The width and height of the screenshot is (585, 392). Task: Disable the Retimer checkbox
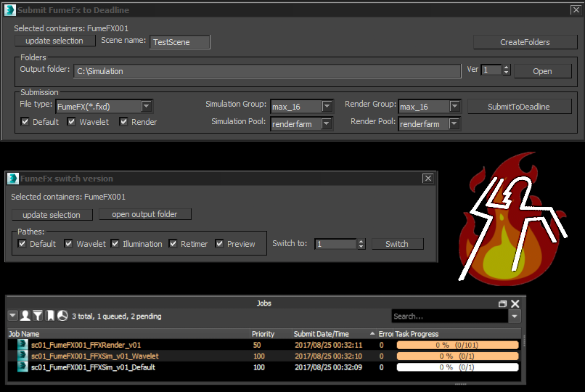(173, 244)
